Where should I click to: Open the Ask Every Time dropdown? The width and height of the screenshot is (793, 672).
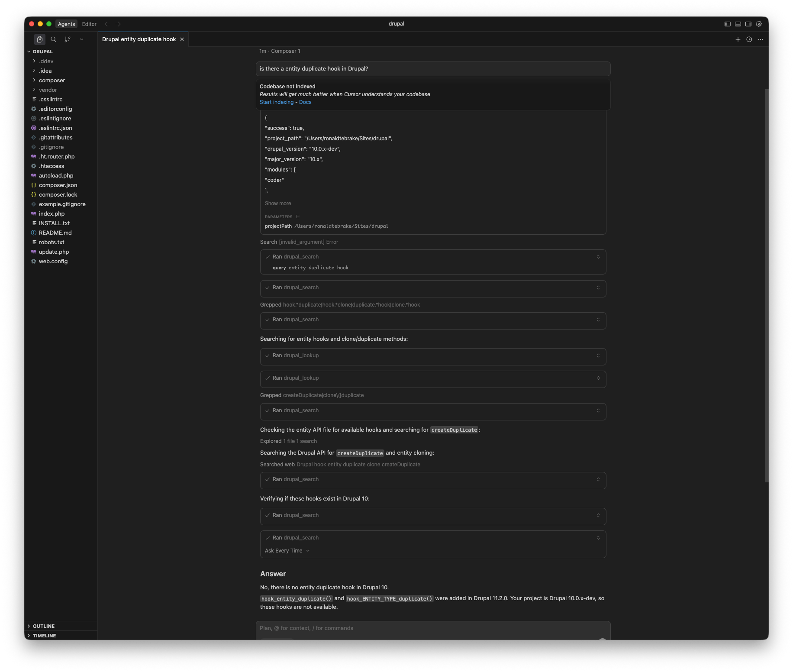click(287, 551)
